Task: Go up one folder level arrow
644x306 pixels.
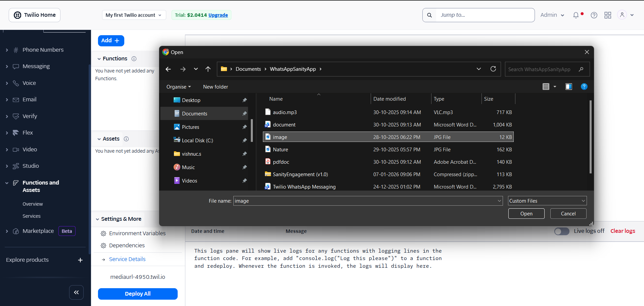Action: (208, 69)
